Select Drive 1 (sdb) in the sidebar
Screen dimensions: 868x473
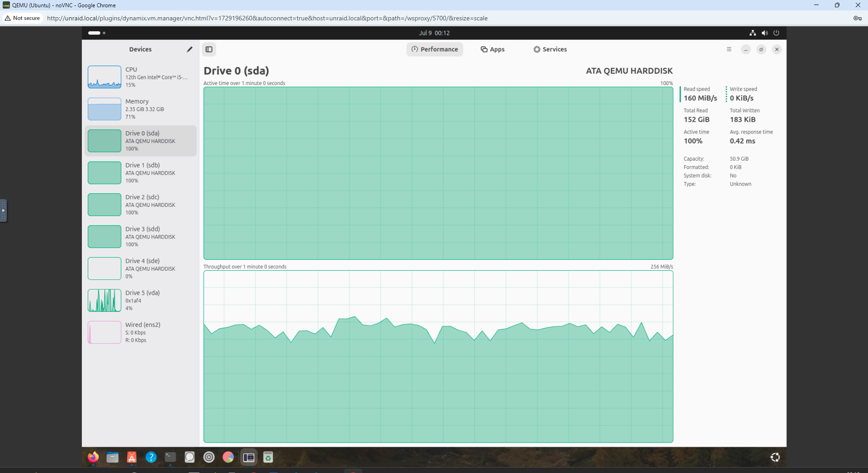point(141,173)
